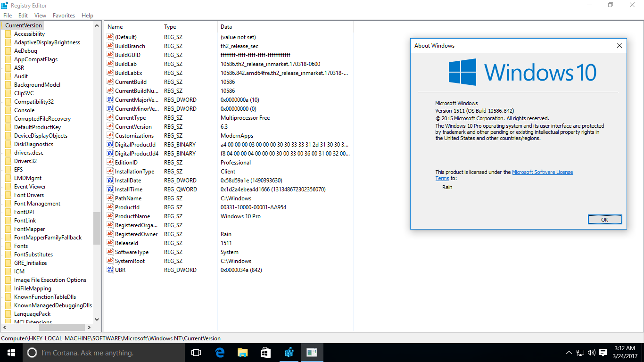Sort by the Type column header
Viewport: 644px width, 362px height.
pyautogui.click(x=190, y=27)
